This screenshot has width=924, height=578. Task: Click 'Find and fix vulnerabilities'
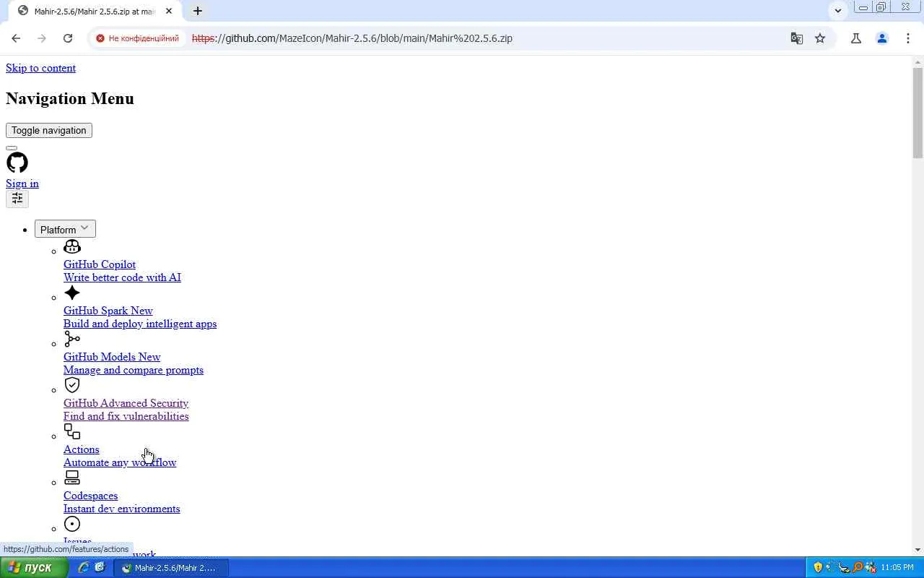tap(126, 416)
